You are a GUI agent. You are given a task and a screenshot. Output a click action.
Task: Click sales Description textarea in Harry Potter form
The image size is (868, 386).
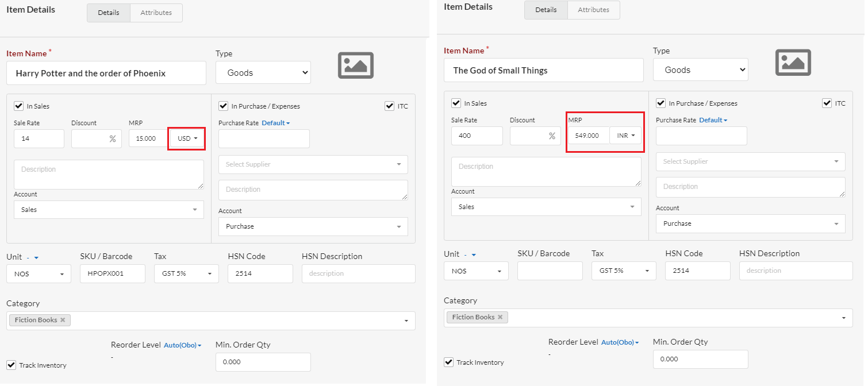pos(109,175)
